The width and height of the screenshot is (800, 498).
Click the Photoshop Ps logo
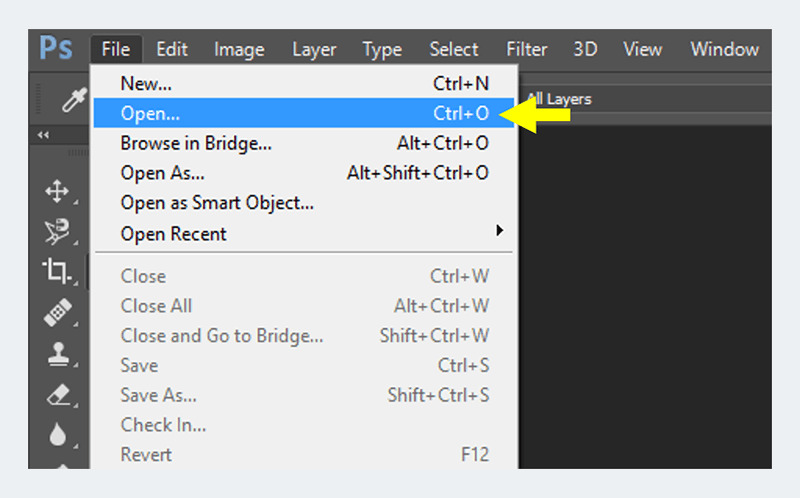point(56,48)
